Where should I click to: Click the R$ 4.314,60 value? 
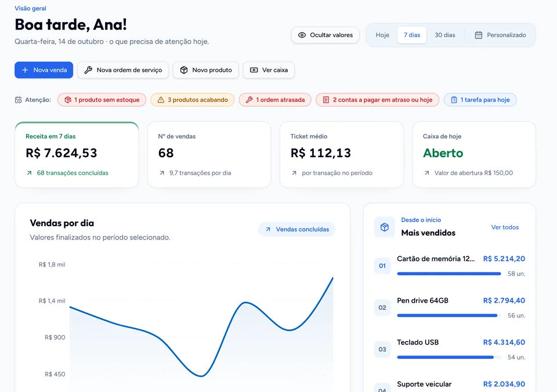[x=504, y=342]
